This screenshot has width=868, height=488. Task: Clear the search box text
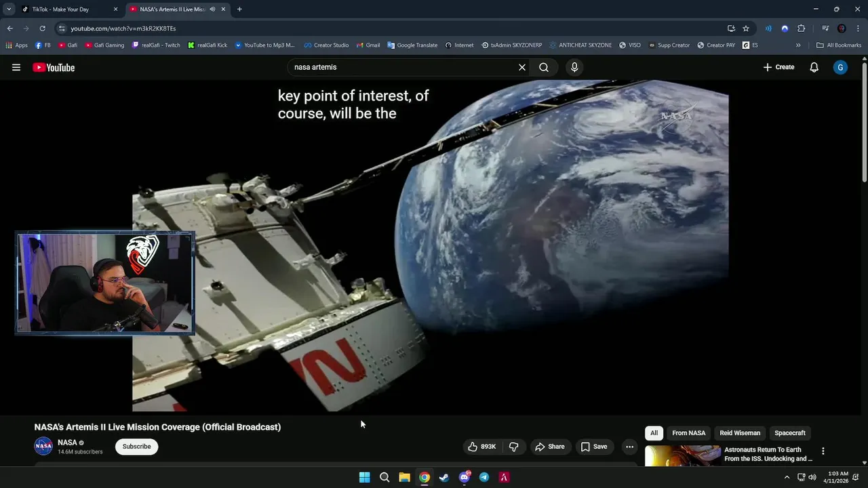click(x=522, y=67)
